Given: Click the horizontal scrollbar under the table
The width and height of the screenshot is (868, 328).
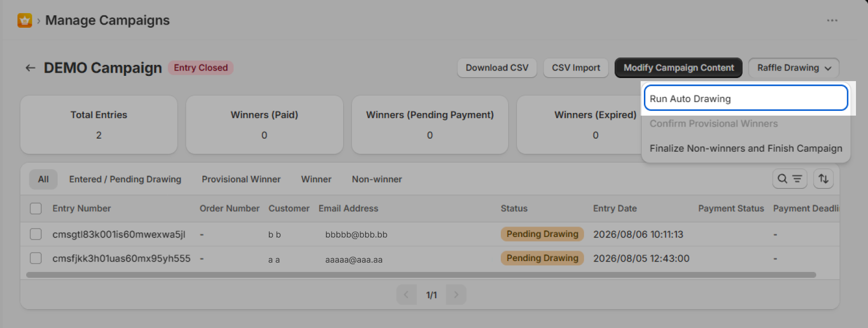Looking at the screenshot, I should pyautogui.click(x=421, y=275).
